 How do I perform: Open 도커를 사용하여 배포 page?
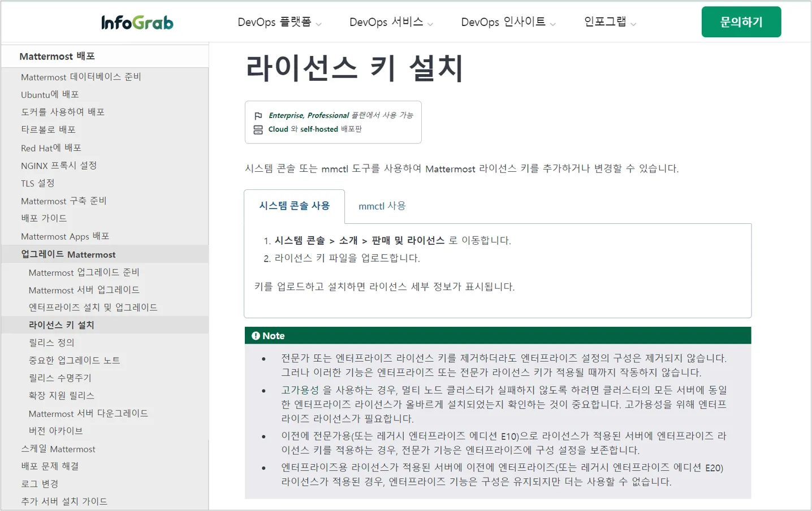63,112
